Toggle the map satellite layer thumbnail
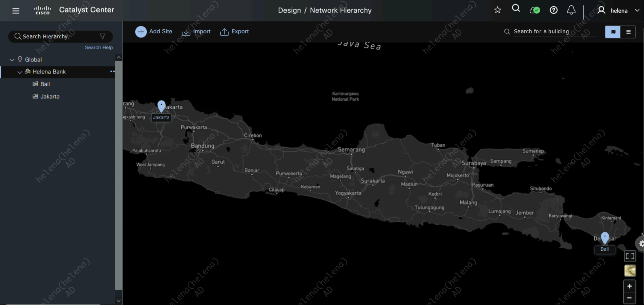644x305 pixels. 629,270
